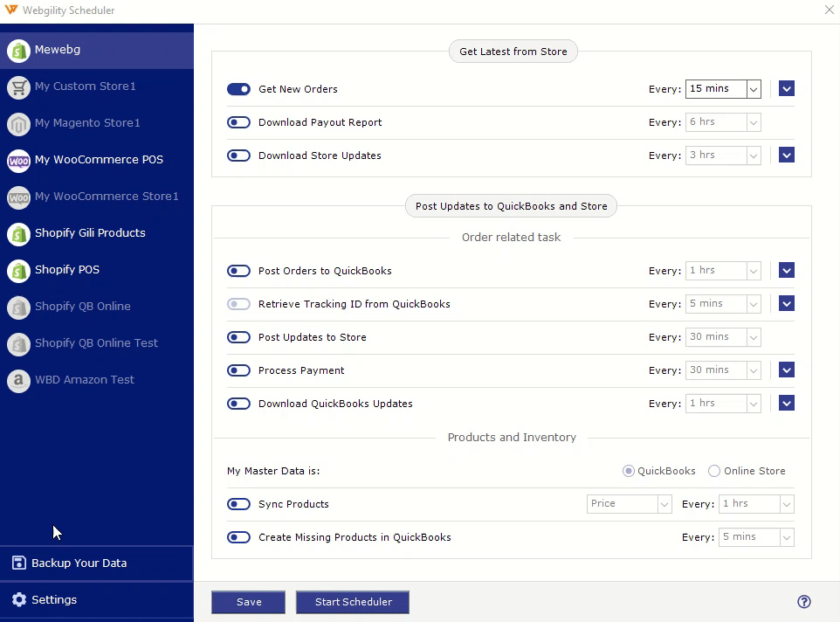Click the Settings gear icon
840x622 pixels.
pos(18,600)
